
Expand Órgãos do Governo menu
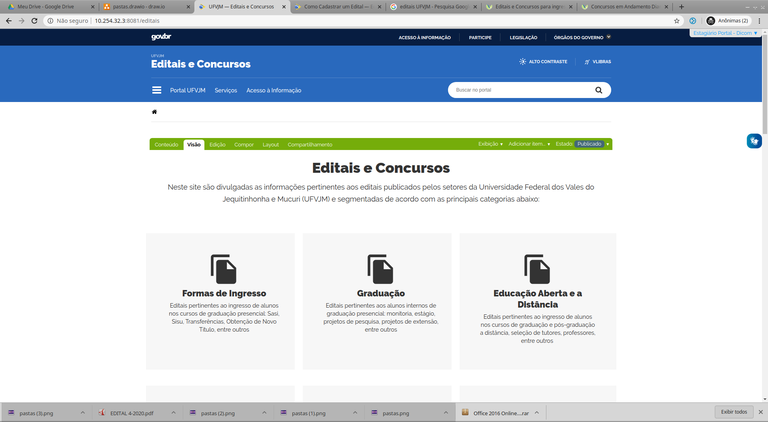[584, 37]
